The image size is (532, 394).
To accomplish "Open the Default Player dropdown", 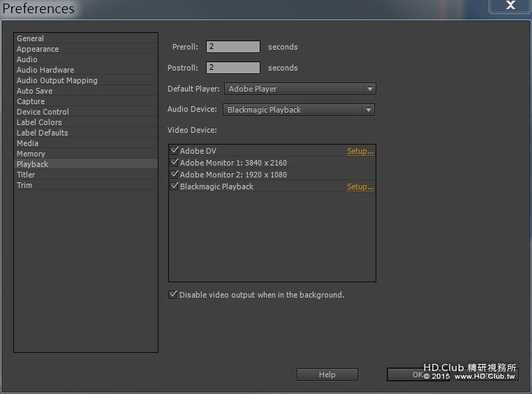I will coord(300,89).
